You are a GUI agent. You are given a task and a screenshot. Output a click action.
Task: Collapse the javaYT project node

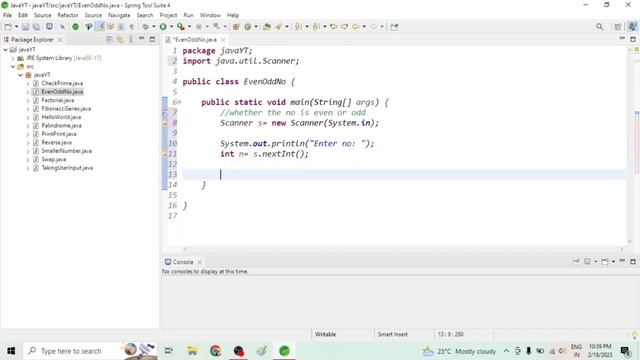click(x=5, y=49)
